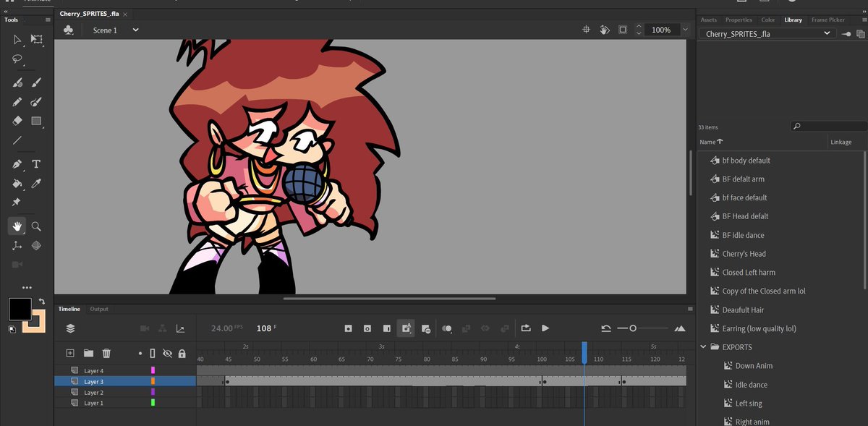Select the Pencil tool

[17, 103]
